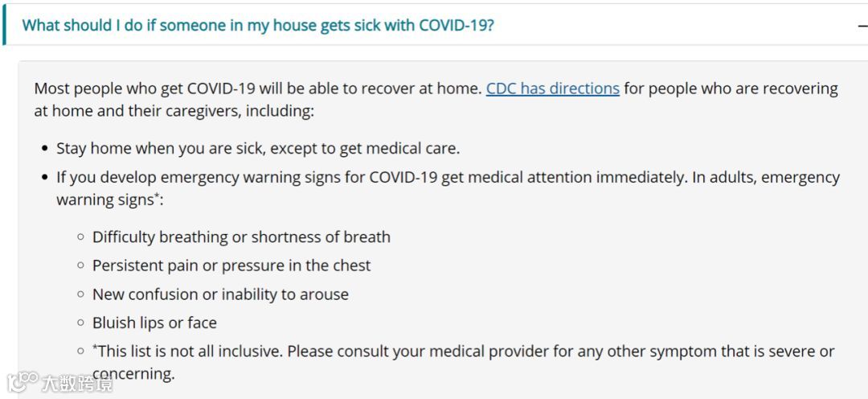This screenshot has height=399, width=868.
Task: Click the hollow bullet before 'Difficulty breathing'
Action: (81, 237)
